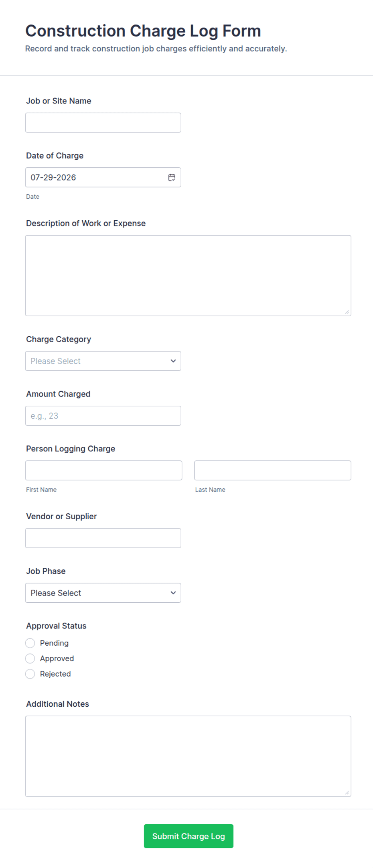Click the Date of Charge input
The image size is (373, 868).
point(103,177)
